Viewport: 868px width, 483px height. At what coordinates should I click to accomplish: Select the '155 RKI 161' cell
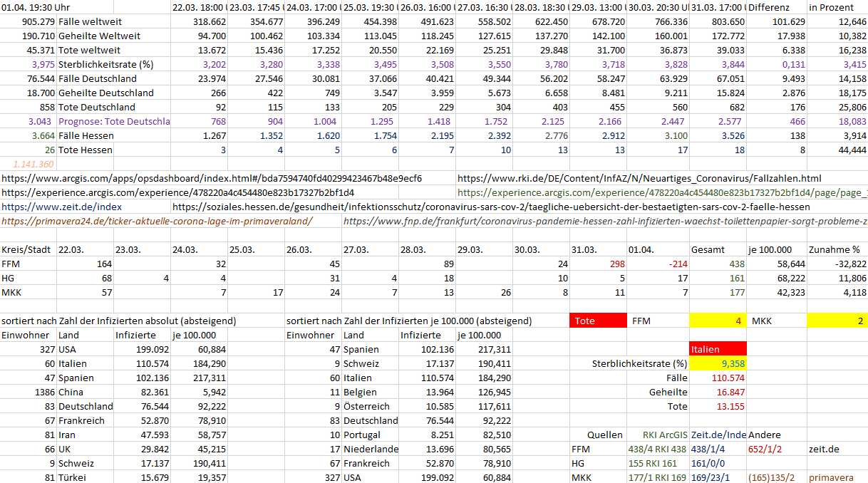coord(653,463)
